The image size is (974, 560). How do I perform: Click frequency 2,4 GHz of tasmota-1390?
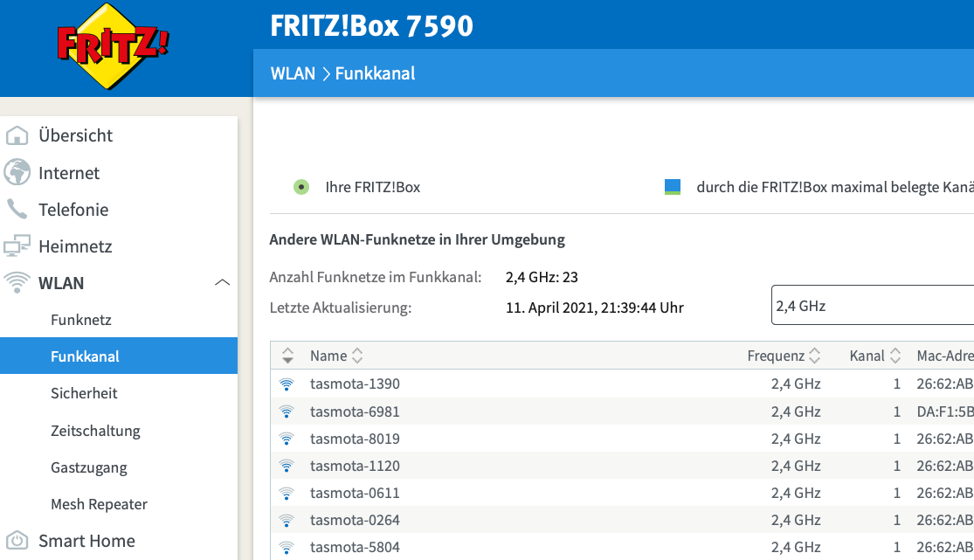(x=796, y=384)
